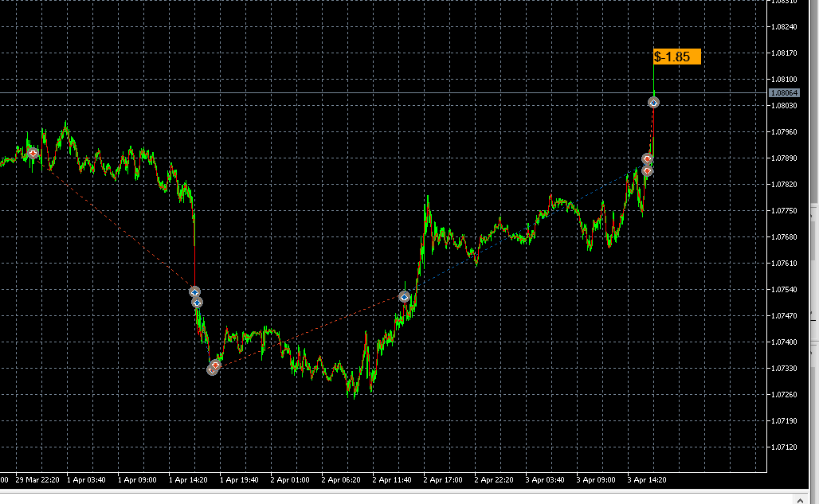Select the sell arrow marker near 29 Mar 22:20
This screenshot has height=504, width=819.
(32, 153)
